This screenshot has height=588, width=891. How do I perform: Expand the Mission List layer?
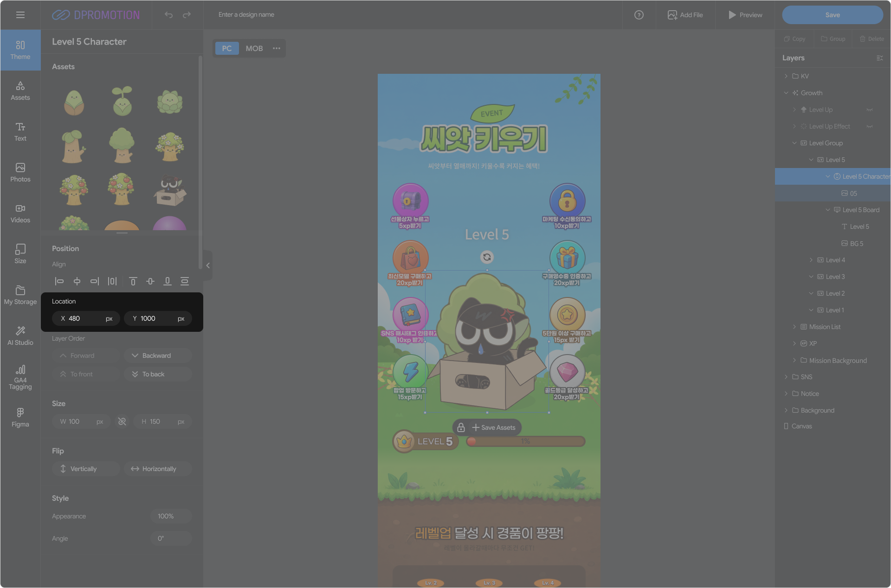[x=794, y=327]
